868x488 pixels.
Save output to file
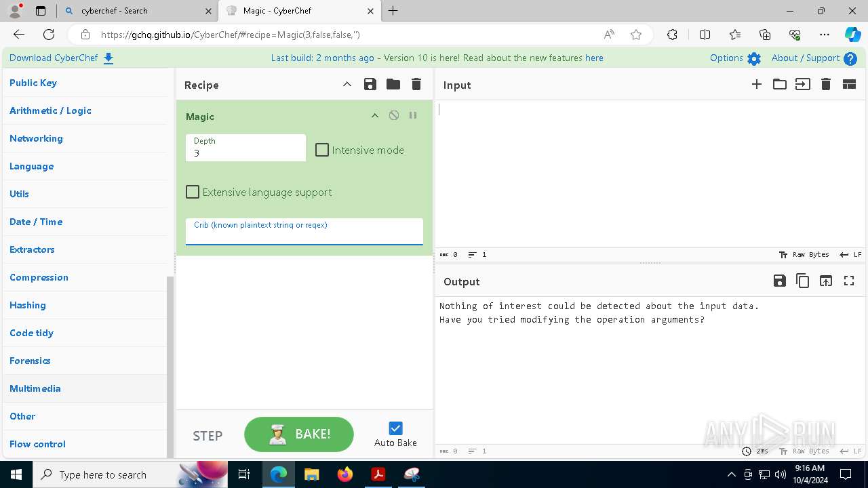(x=780, y=281)
